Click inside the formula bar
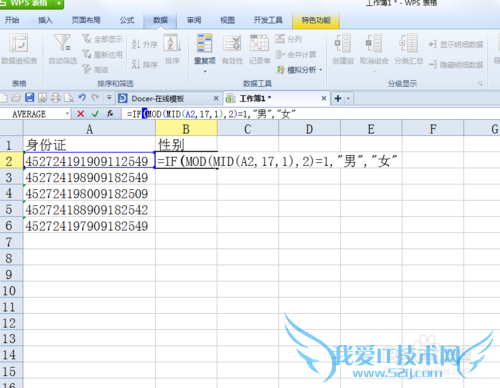The height and width of the screenshot is (388, 500). pyautogui.click(x=310, y=114)
